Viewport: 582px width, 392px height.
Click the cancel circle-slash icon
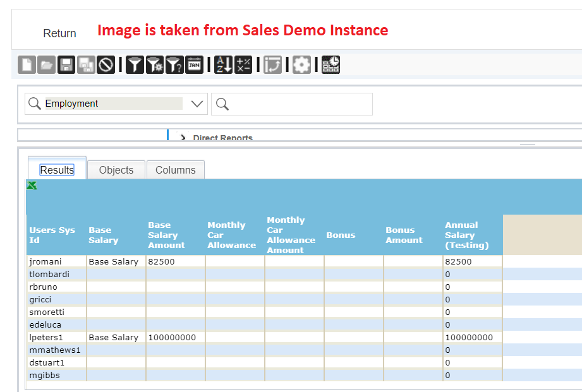(106, 65)
